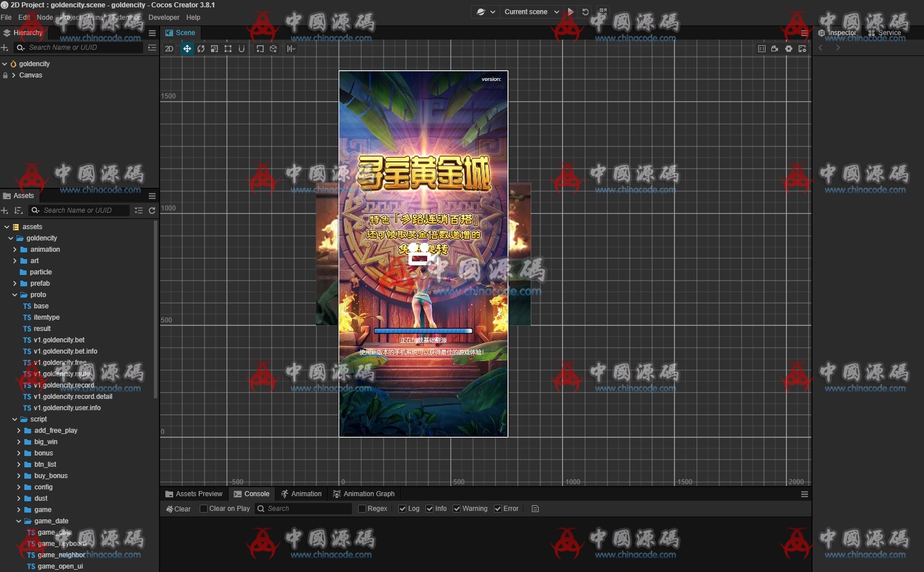
Task: Click the refresh preview icon
Action: [586, 12]
